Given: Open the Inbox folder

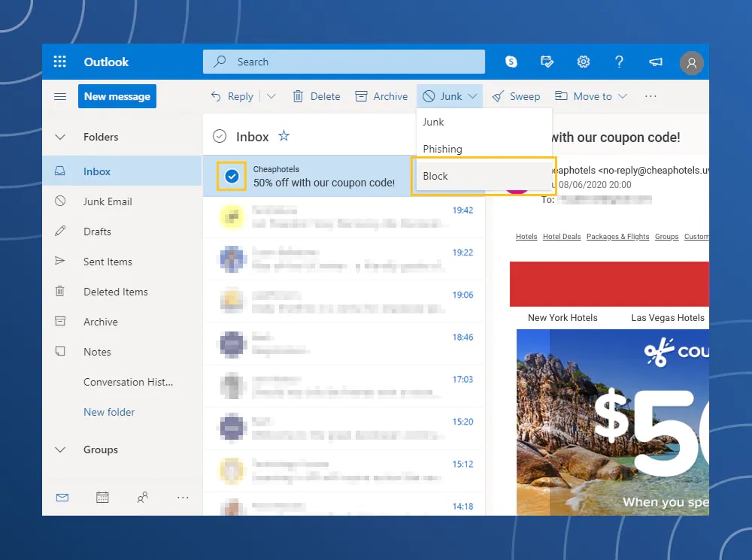Looking at the screenshot, I should click(x=122, y=171).
